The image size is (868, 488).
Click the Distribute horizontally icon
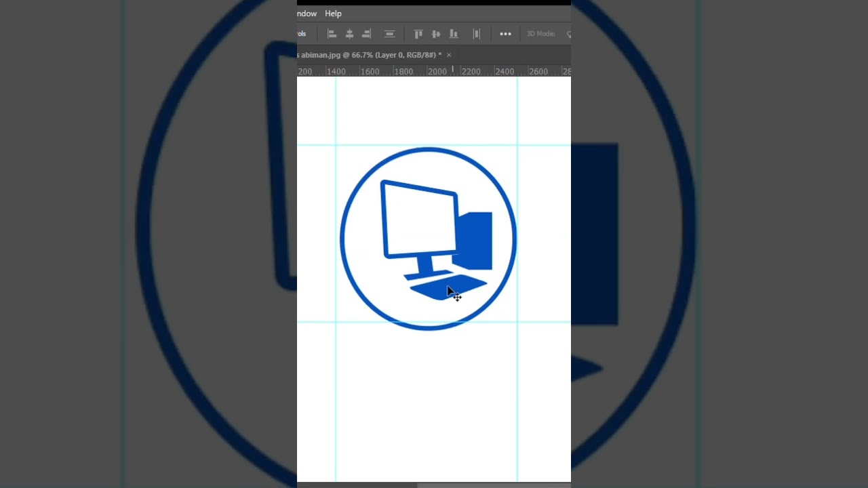pyautogui.click(x=476, y=34)
